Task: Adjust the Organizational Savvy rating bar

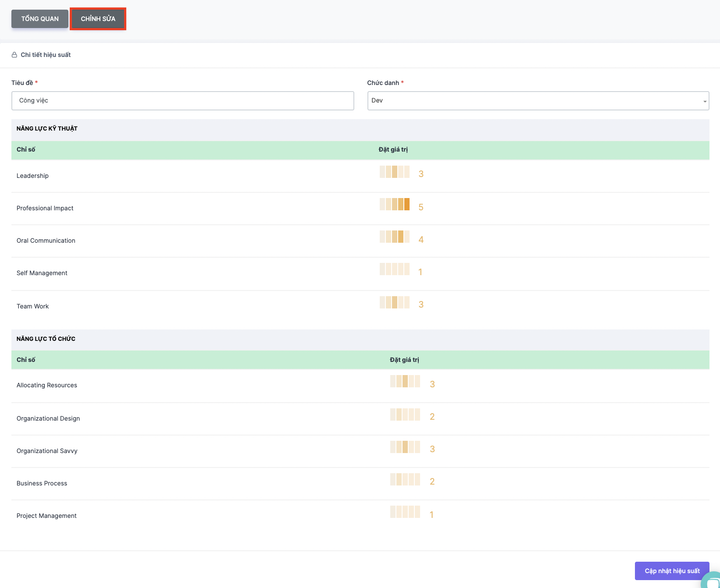Action: tap(405, 447)
